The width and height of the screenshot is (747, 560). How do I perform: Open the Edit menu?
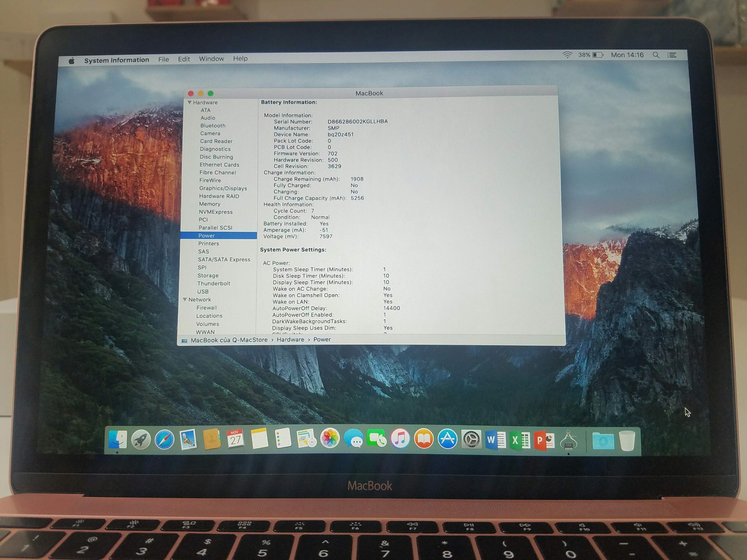point(184,59)
